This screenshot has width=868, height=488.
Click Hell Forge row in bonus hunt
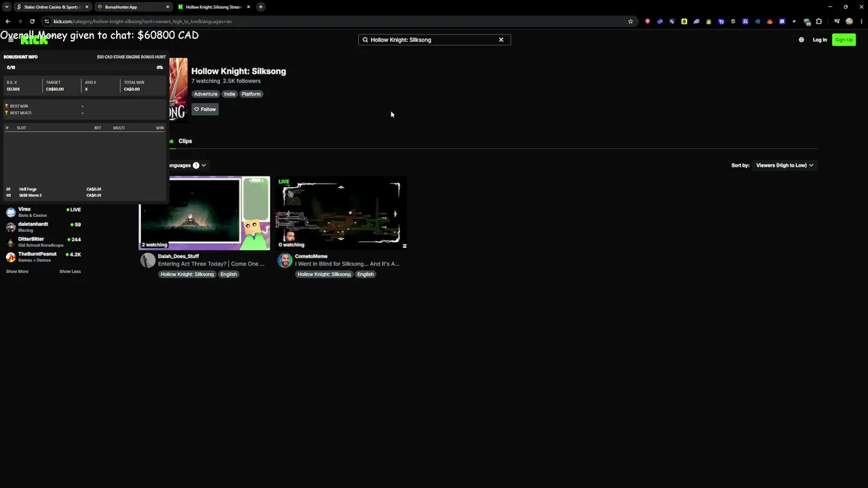point(85,189)
